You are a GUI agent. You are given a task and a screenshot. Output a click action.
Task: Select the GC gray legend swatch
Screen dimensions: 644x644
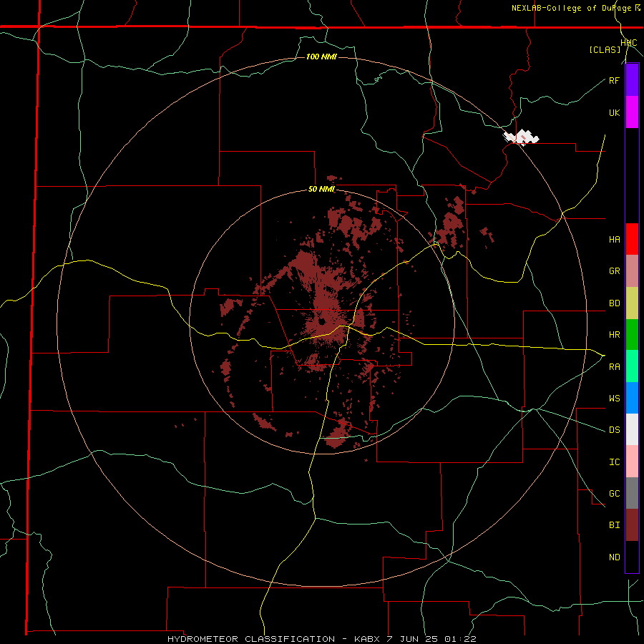point(632,493)
